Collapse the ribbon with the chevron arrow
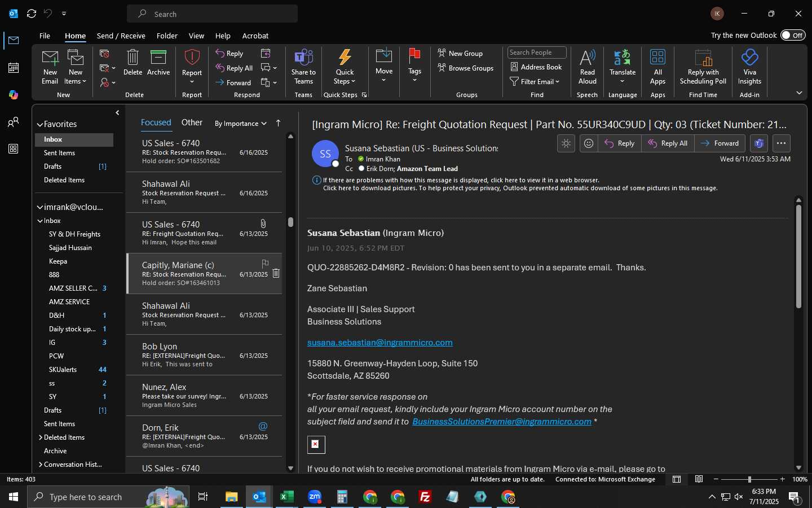 [x=799, y=93]
